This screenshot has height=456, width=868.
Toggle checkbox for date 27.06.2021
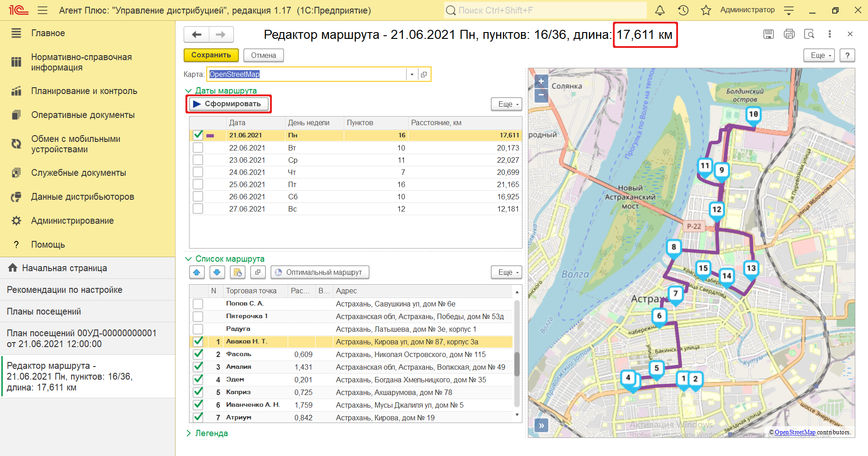[x=198, y=209]
